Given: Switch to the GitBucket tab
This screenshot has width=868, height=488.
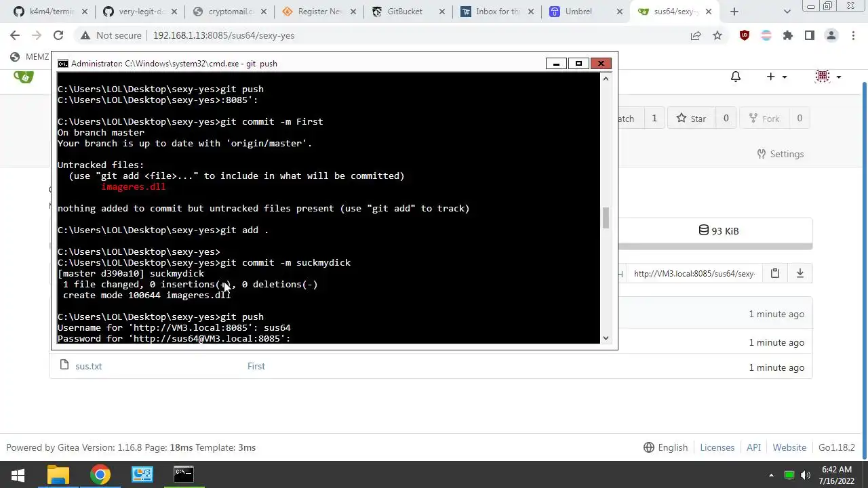Looking at the screenshot, I should [408, 12].
